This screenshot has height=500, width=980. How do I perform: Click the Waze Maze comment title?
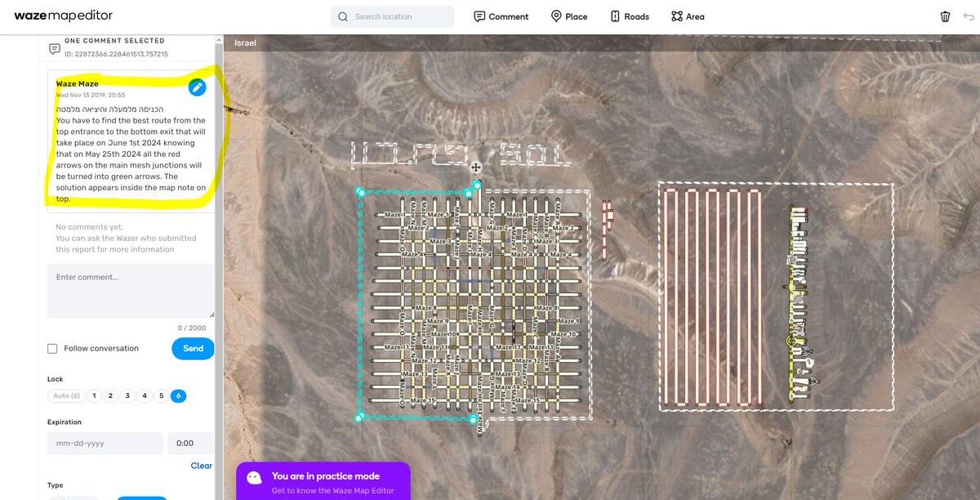pos(78,84)
